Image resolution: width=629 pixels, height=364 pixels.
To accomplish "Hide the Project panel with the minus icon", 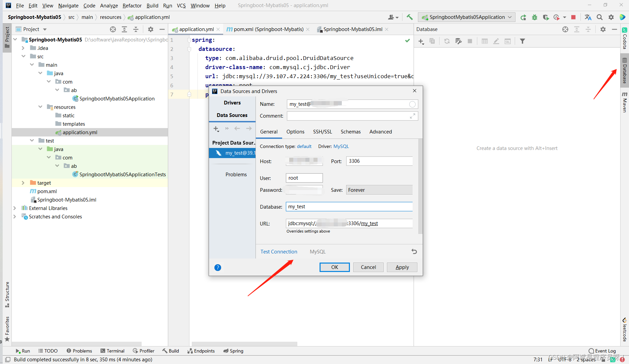I will 162,29.
